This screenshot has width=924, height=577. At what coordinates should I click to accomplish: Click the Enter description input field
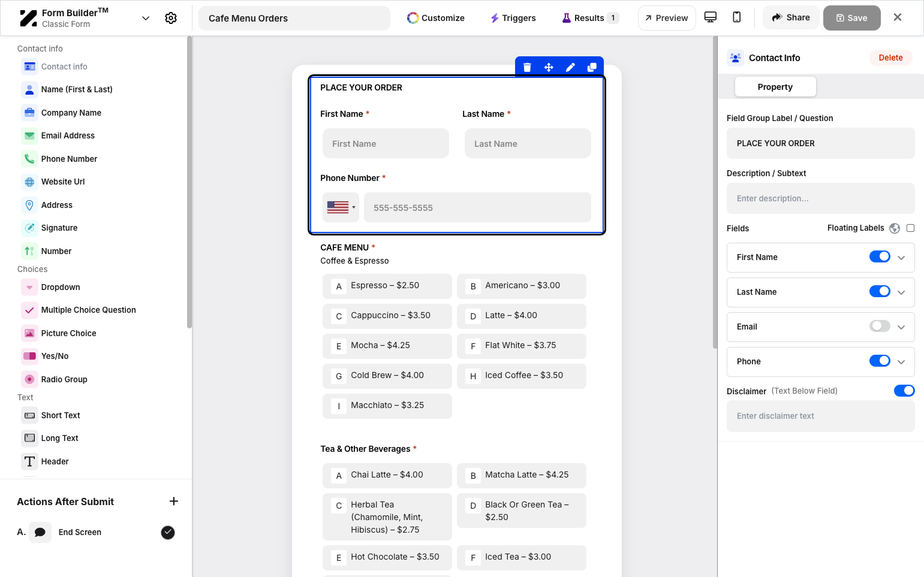pyautogui.click(x=820, y=198)
